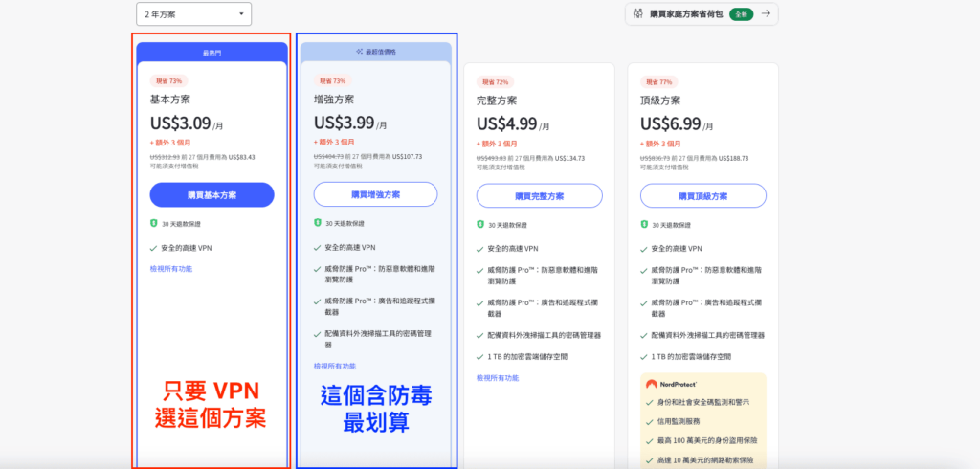Click the US$107.73 billing total text
The height and width of the screenshot is (469, 980).
coord(407,156)
